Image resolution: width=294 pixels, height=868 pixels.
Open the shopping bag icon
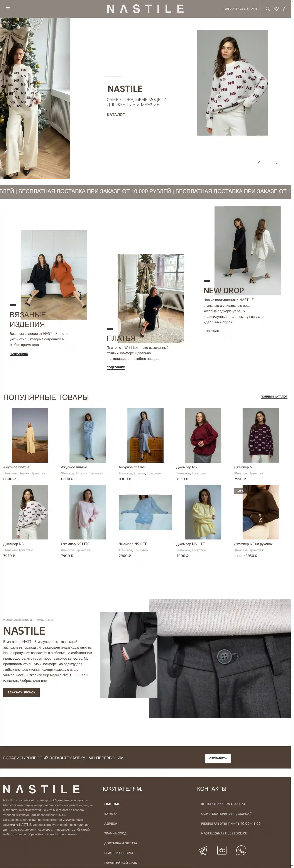click(x=285, y=9)
